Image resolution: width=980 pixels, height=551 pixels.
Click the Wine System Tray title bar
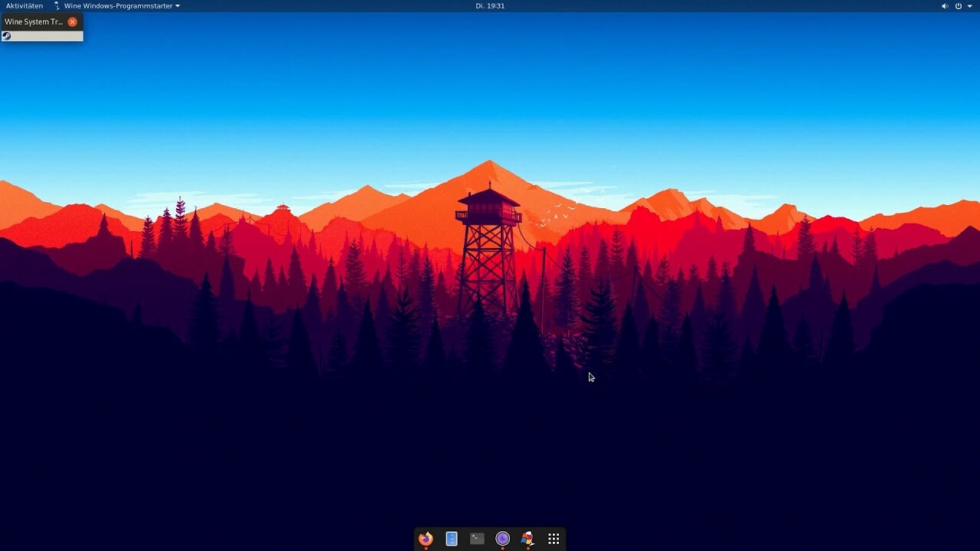[41, 22]
